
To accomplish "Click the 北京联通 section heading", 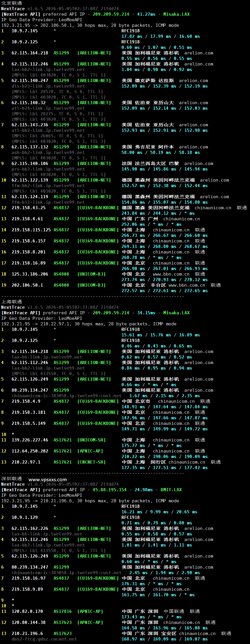I will tap(12, 3).
